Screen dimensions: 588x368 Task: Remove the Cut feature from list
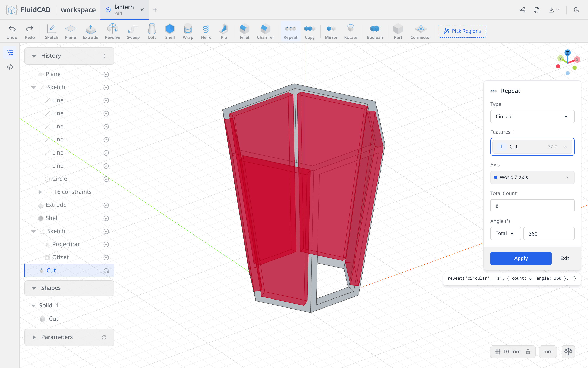tap(565, 147)
